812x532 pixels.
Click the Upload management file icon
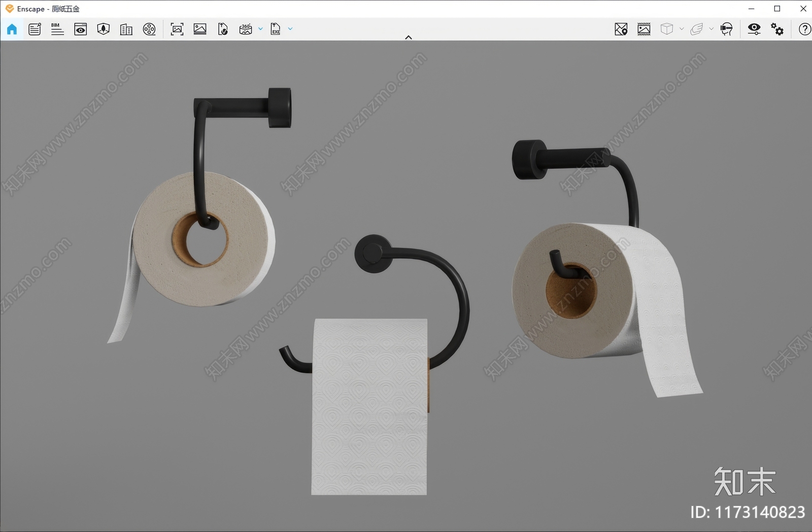(x=223, y=29)
